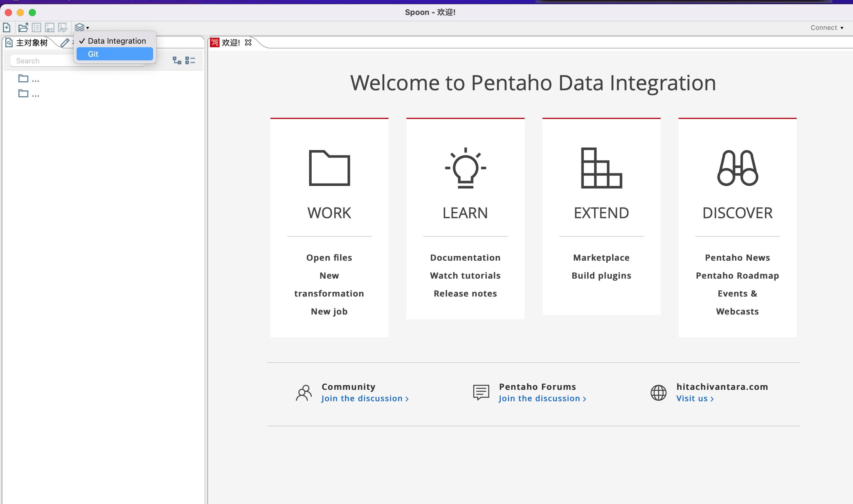Screen dimensions: 853x504
Task: Click the hitachivantara.com globe icon
Action: [658, 392]
